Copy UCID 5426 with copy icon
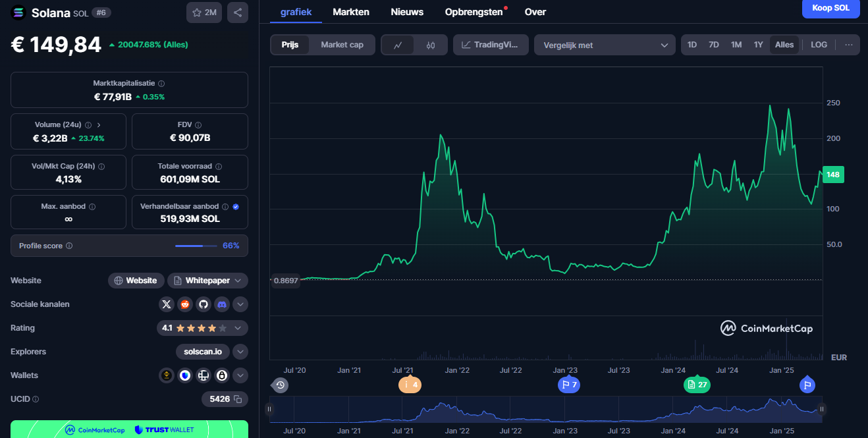Screen dimensions: 868x438 pyautogui.click(x=238, y=399)
